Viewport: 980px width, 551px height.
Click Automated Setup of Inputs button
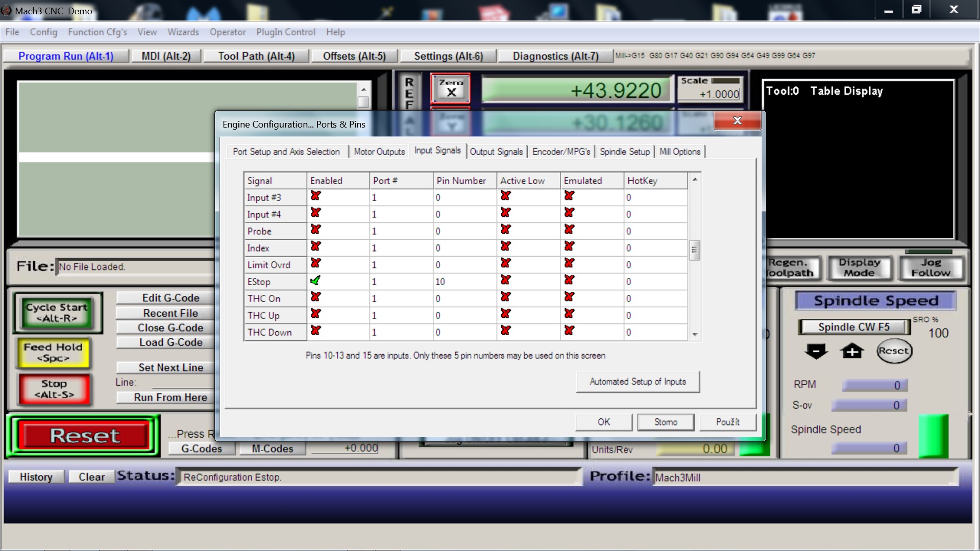(x=638, y=382)
